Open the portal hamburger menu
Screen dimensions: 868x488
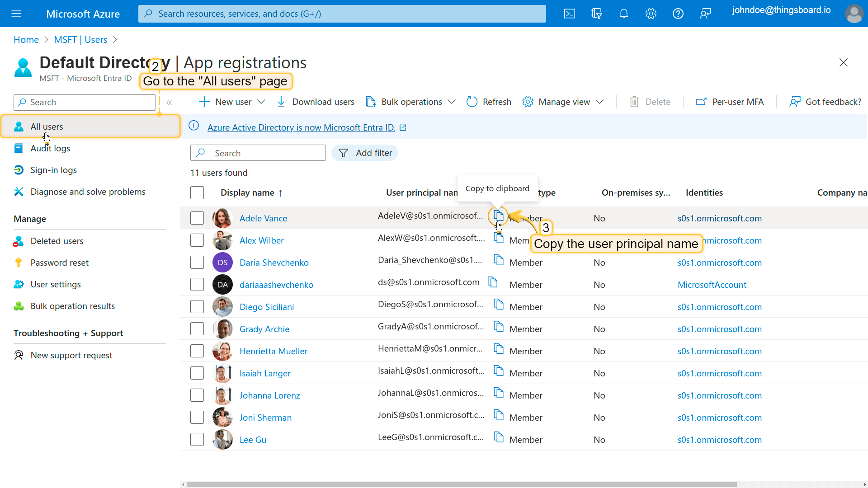[16, 14]
